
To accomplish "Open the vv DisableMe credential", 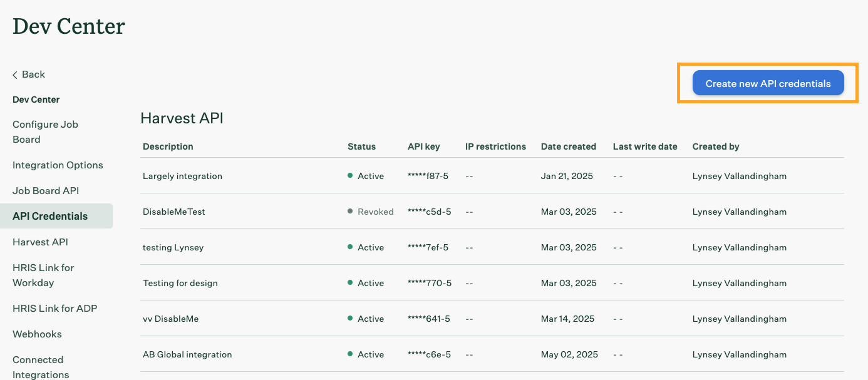I will coord(170,319).
